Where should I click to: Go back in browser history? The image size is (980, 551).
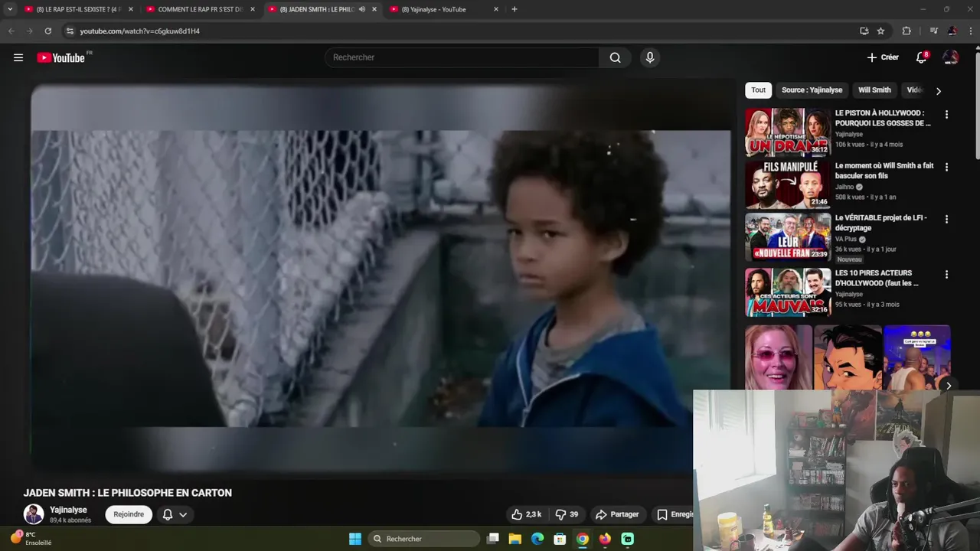pyautogui.click(x=11, y=31)
